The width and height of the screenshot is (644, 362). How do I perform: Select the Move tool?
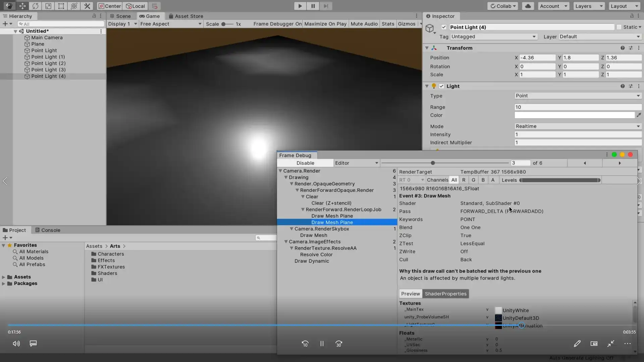click(x=22, y=6)
